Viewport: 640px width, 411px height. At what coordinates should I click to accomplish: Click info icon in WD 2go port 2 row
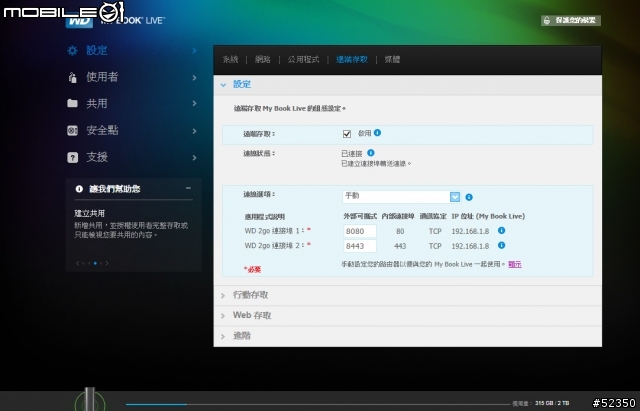(502, 245)
